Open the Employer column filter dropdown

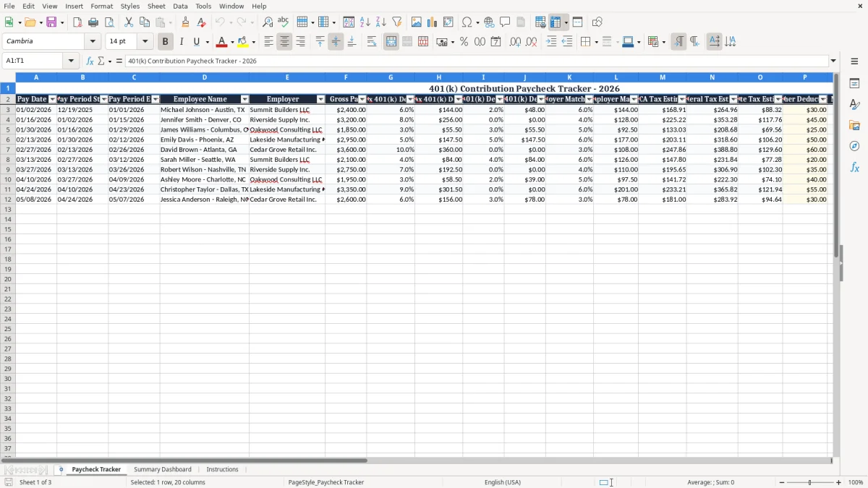320,99
